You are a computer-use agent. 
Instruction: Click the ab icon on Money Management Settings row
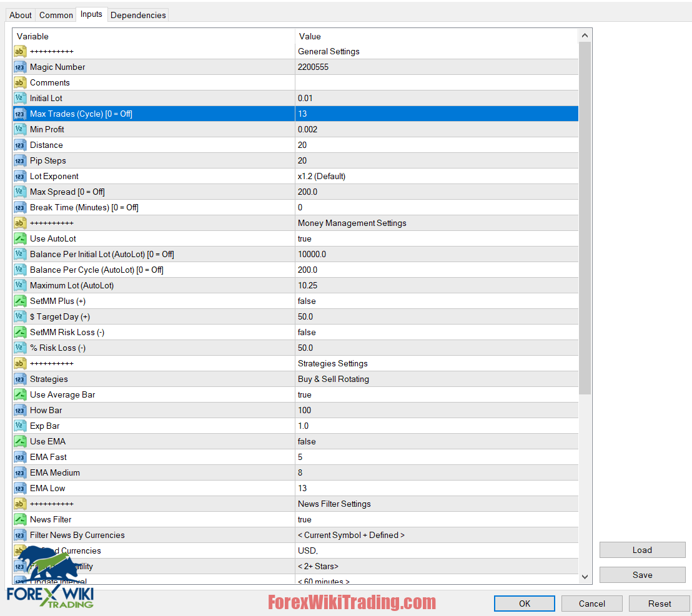click(x=19, y=223)
